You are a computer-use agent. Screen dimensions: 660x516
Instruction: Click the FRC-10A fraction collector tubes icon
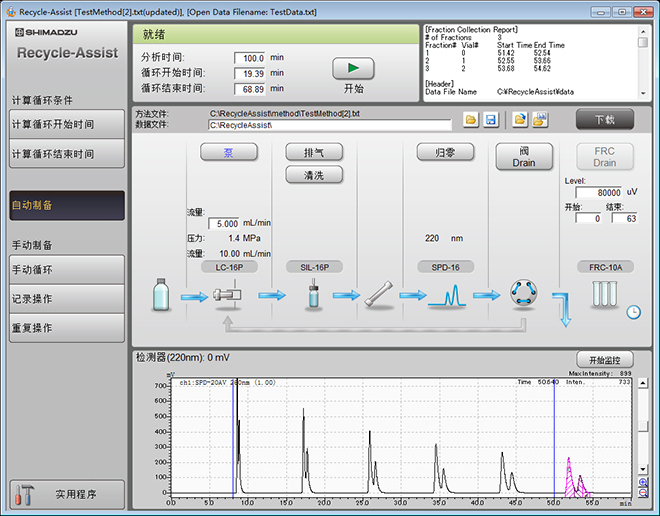pyautogui.click(x=603, y=294)
